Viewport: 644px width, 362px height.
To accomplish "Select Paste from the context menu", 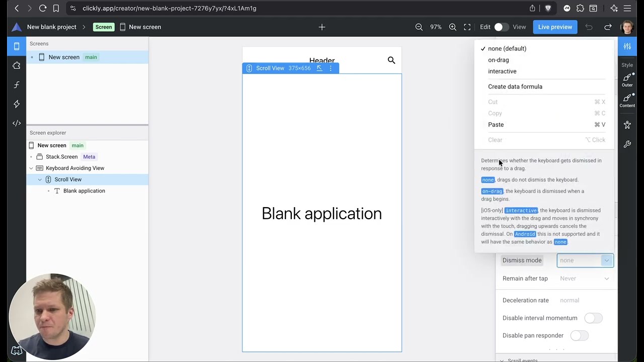I will click(544, 125).
